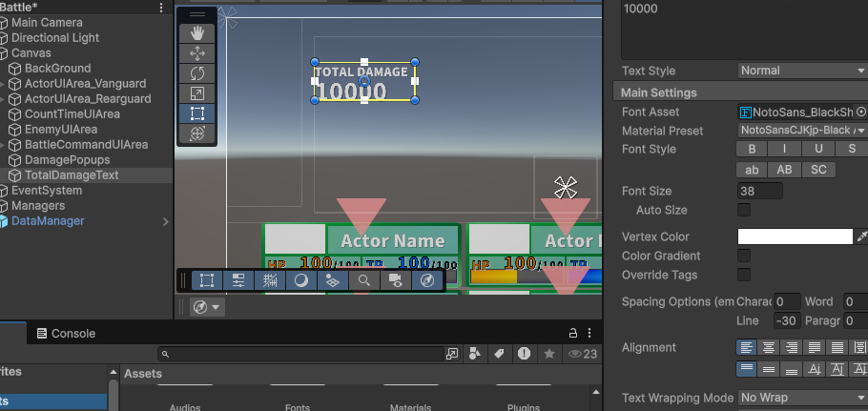The width and height of the screenshot is (868, 411).
Task: Lock the Project panel with padlock icon
Action: point(573,333)
